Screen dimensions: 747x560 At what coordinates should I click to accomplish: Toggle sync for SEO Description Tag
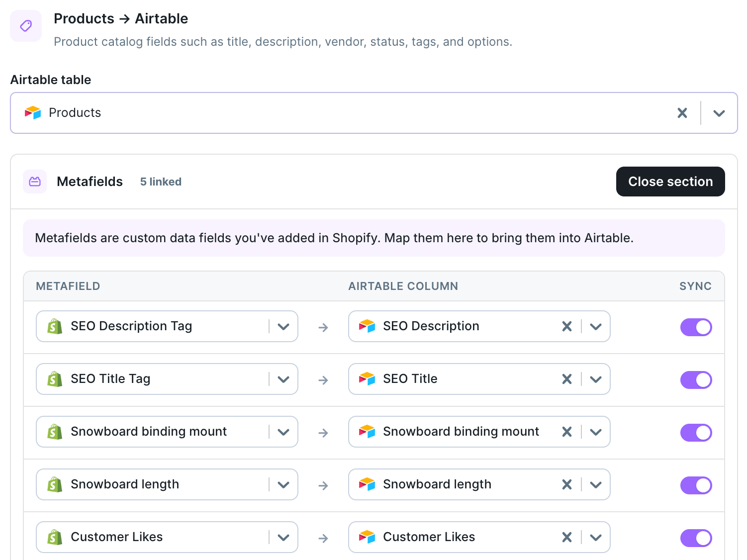[x=696, y=327]
